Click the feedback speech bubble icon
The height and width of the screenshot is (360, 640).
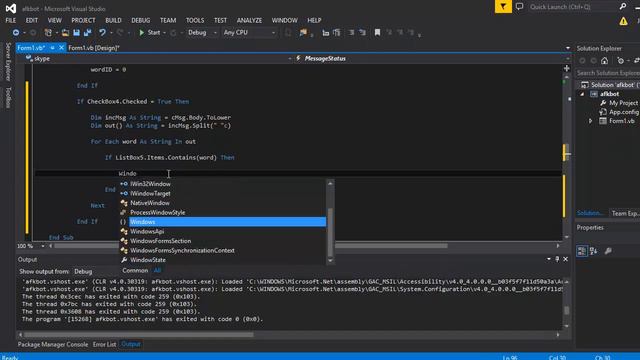pyautogui.click(x=519, y=7)
